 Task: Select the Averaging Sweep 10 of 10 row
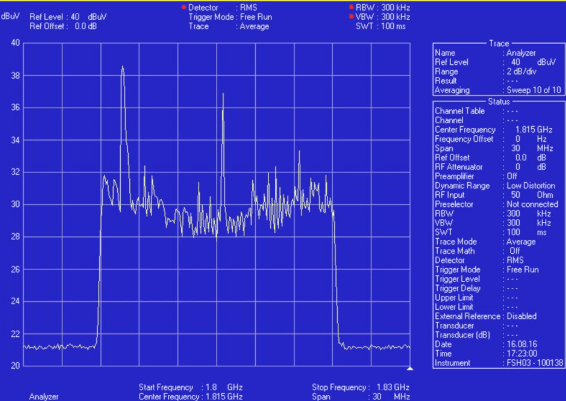click(498, 90)
